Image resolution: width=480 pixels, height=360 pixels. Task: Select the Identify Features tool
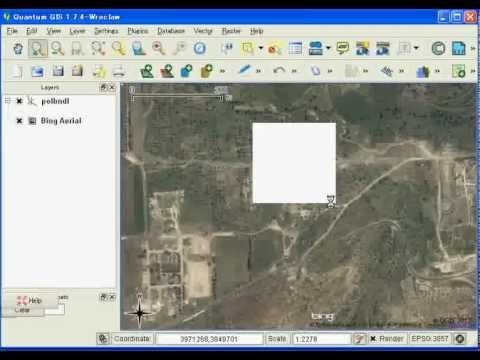pos(227,49)
